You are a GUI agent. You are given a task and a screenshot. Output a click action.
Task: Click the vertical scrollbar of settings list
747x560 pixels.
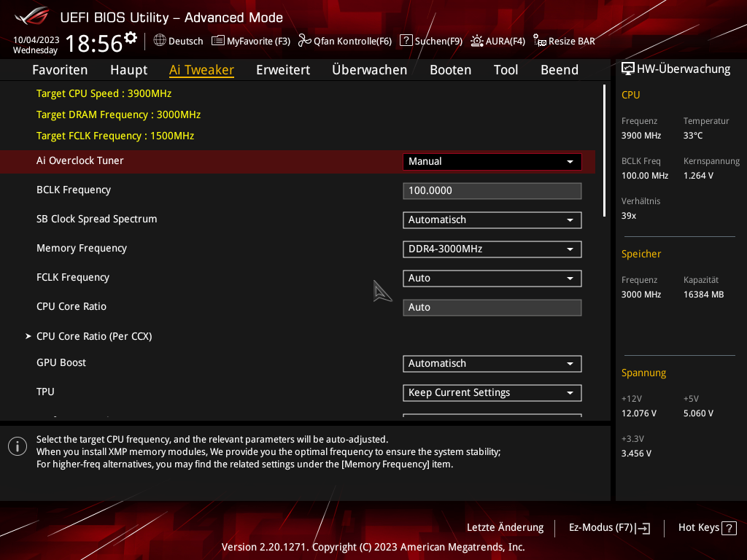[x=604, y=151]
